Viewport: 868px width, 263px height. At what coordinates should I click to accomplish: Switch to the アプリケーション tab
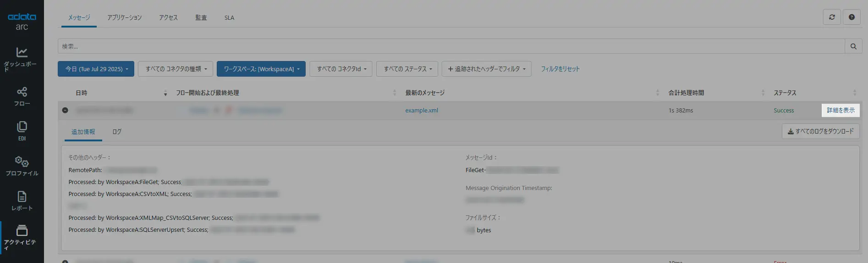coord(124,17)
